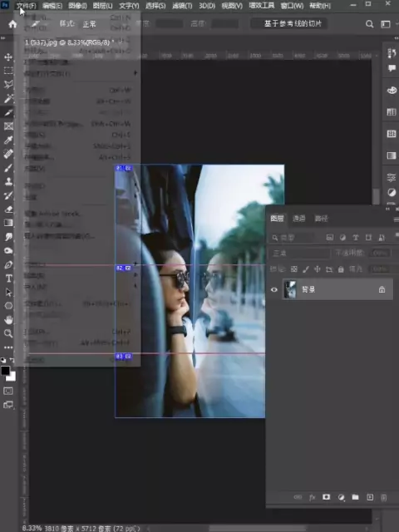Select the Clone Stamp tool
Viewport: 399px width, 532px height.
(x=8, y=181)
